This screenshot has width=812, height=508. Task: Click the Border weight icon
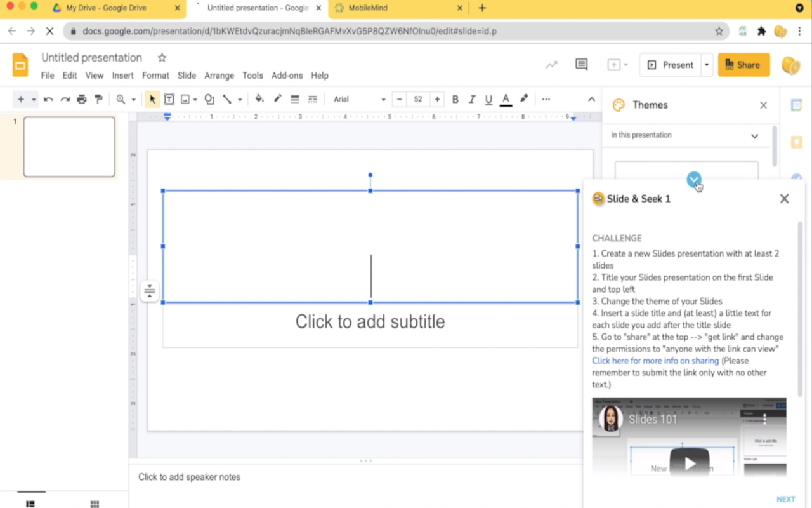point(295,99)
